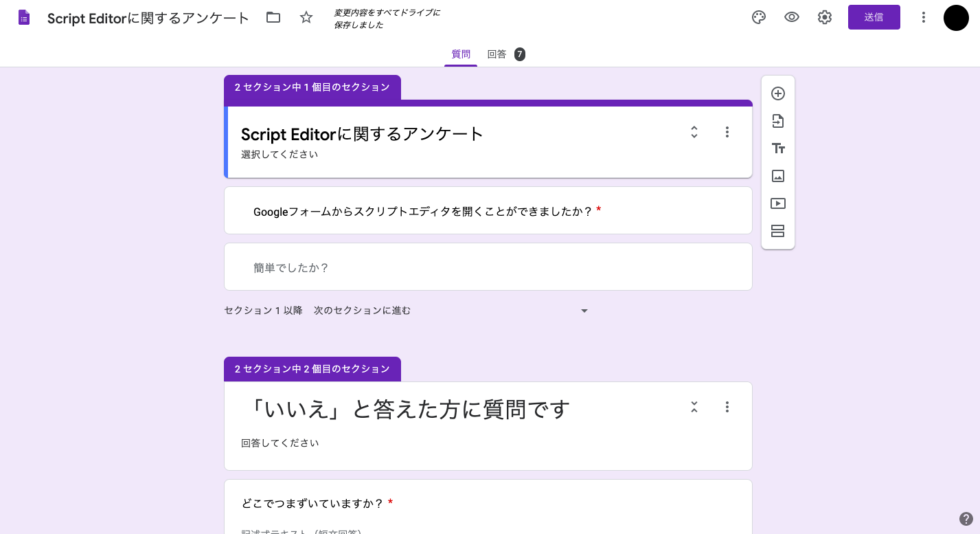Open the header more options menu
Image resolution: width=980 pixels, height=534 pixels.
tap(924, 18)
